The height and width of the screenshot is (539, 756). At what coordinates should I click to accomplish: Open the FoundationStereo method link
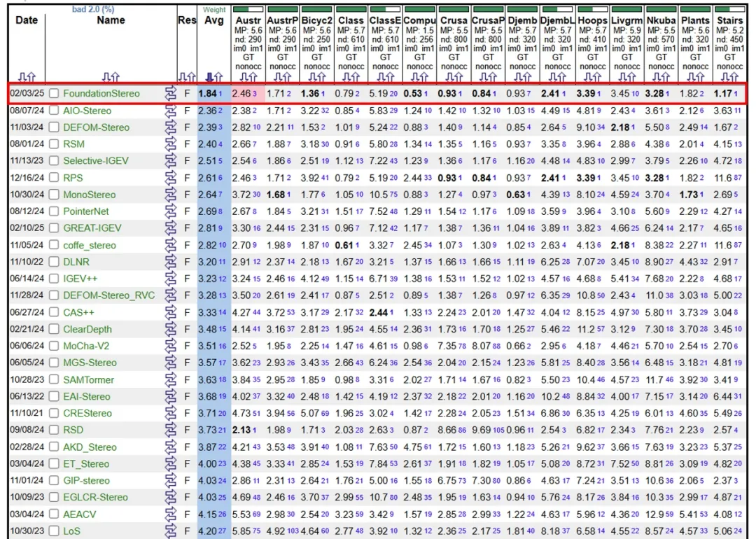(101, 94)
